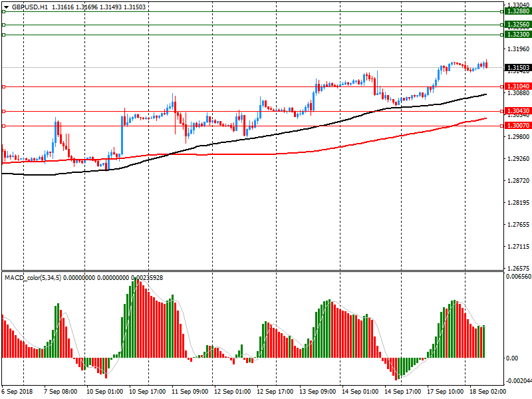Click left handle of the 1.30430 red line
532x399 pixels.
4,111
